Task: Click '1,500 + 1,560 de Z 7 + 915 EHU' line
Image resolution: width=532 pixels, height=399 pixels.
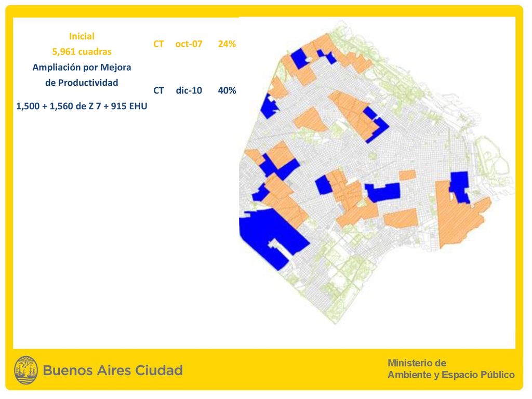Action: [82, 106]
